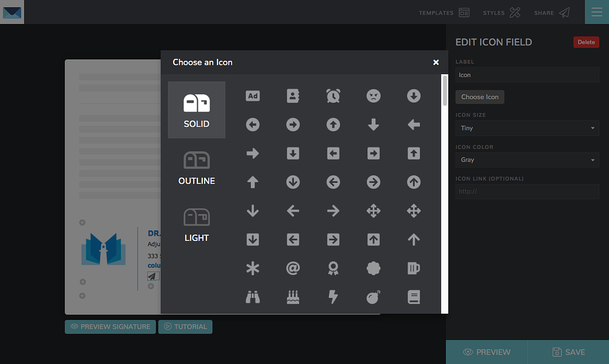Click the icon picker scrollbar
The width and height of the screenshot is (609, 364).
point(444,90)
